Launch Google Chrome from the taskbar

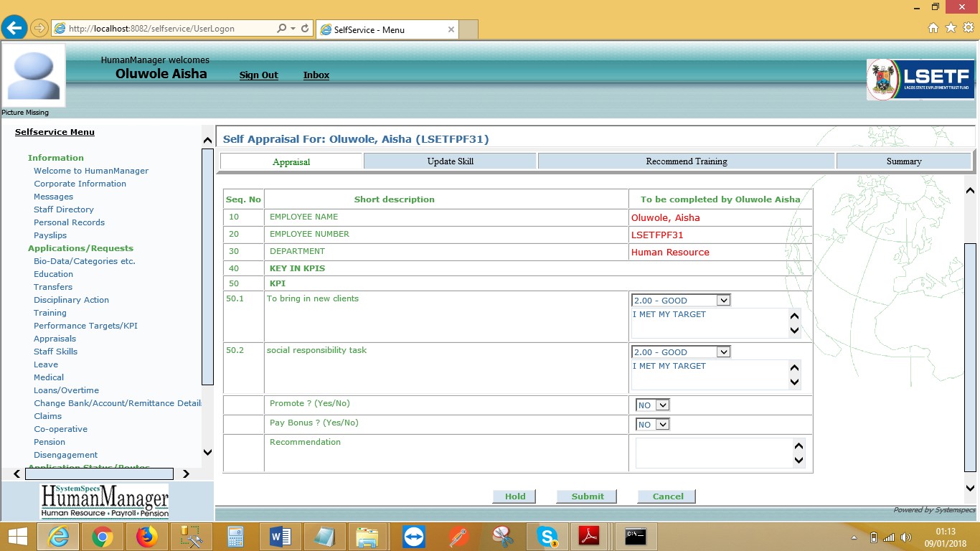tap(103, 537)
